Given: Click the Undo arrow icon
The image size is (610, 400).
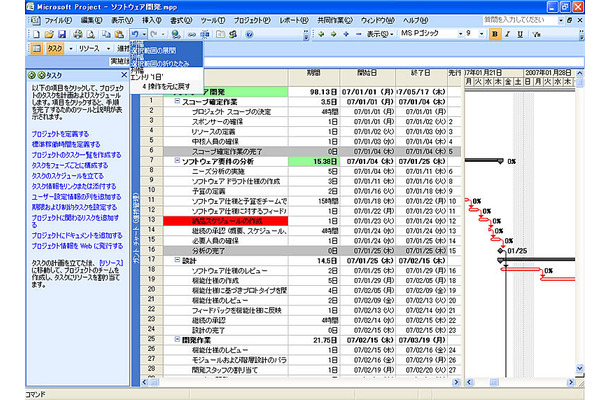Looking at the screenshot, I should pos(135,34).
